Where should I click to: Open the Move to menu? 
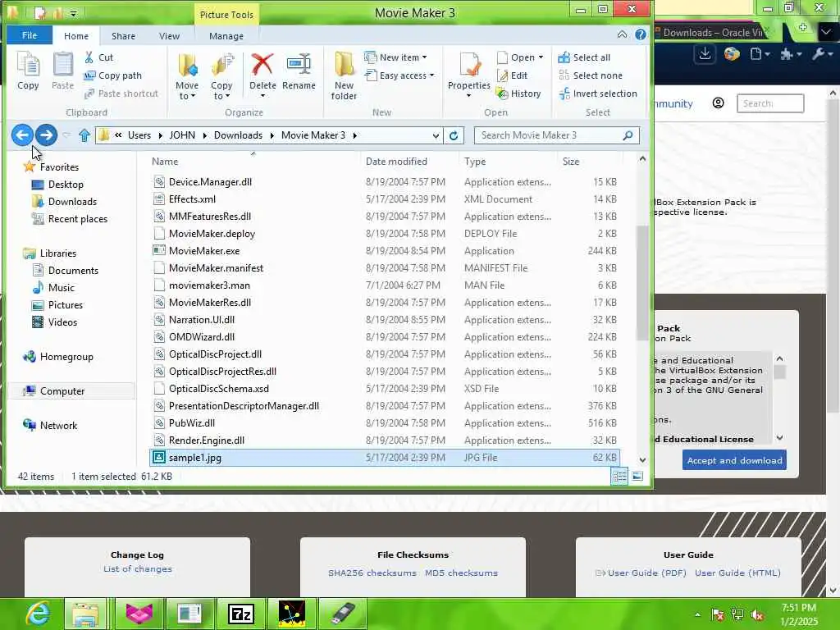[187, 76]
